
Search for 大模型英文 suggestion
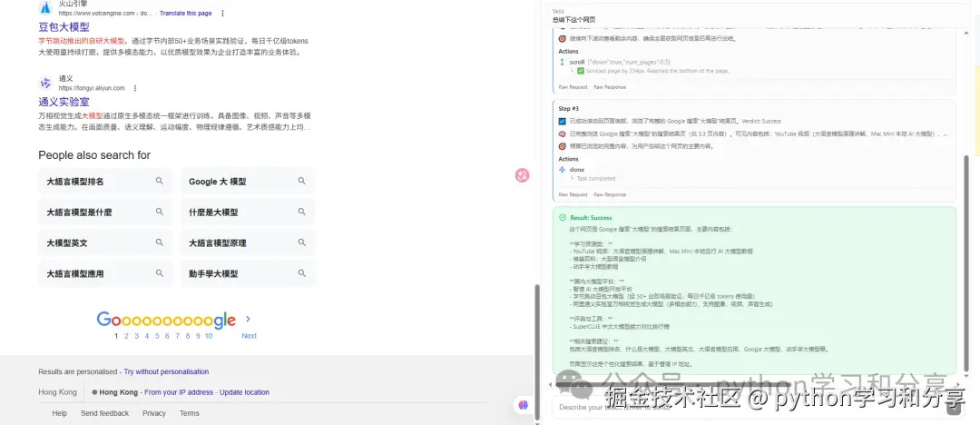(105, 242)
